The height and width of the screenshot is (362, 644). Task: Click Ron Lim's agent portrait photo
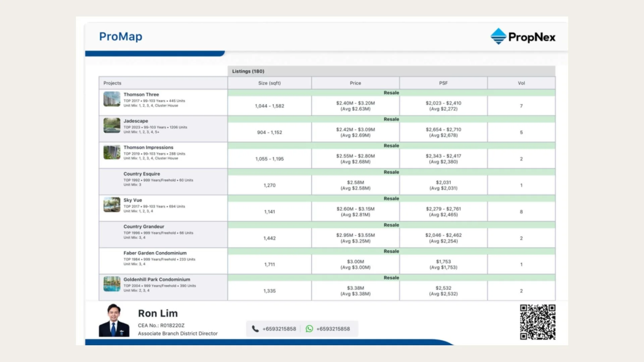click(x=114, y=320)
